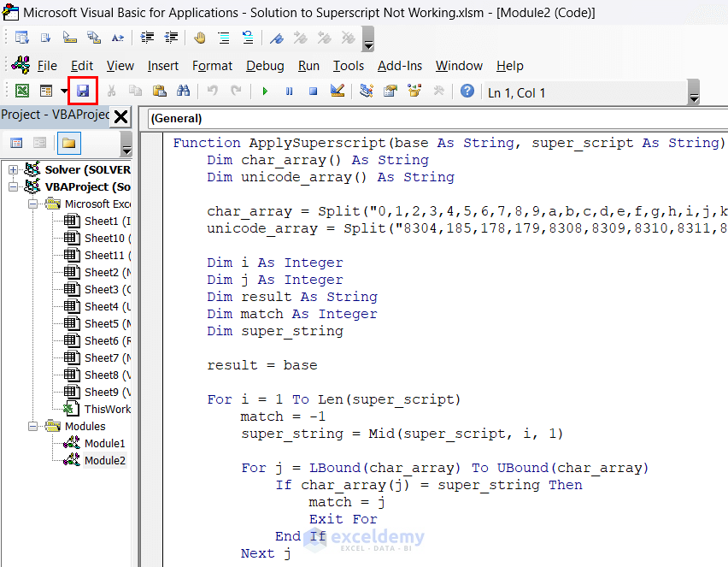Open the Object Browser icon
The width and height of the screenshot is (728, 567).
(414, 91)
